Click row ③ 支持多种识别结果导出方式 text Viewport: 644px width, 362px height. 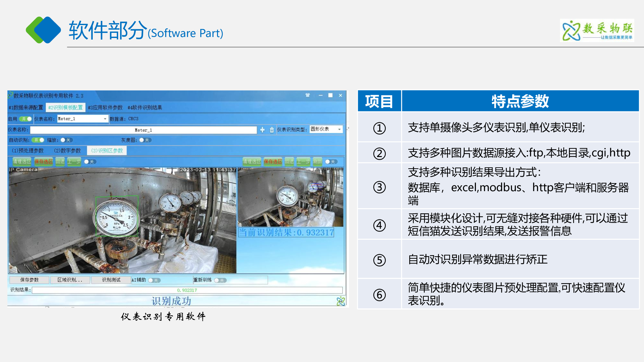518,186
